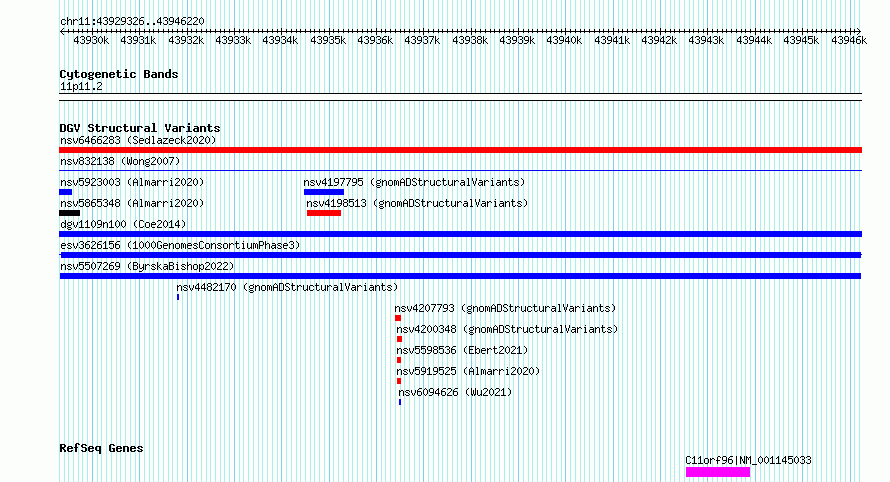Screen dimensions: 890x482
Task: Open nsv5865348 (Almarri2020) label
Action: (x=132, y=203)
